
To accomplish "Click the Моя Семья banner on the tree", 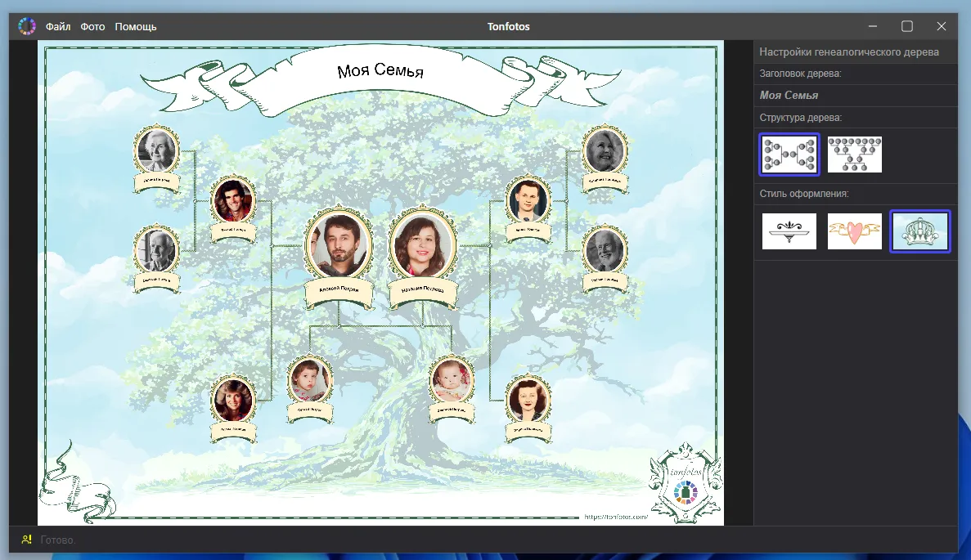I will [x=380, y=73].
